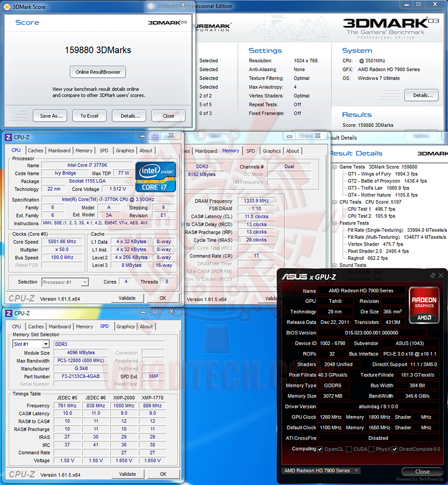Collapse the Sound Tests tree node
The height and width of the screenshot is (485, 448).
335,266
